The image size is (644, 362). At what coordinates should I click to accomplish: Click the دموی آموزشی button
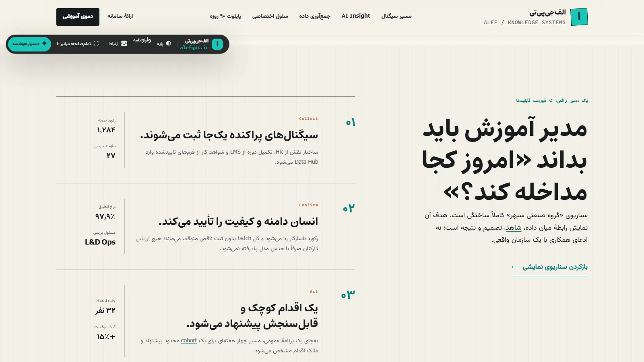(x=78, y=16)
